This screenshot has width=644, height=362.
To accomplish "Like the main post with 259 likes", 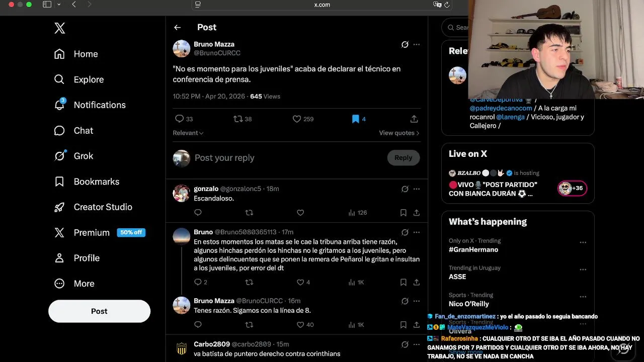I will point(303,119).
